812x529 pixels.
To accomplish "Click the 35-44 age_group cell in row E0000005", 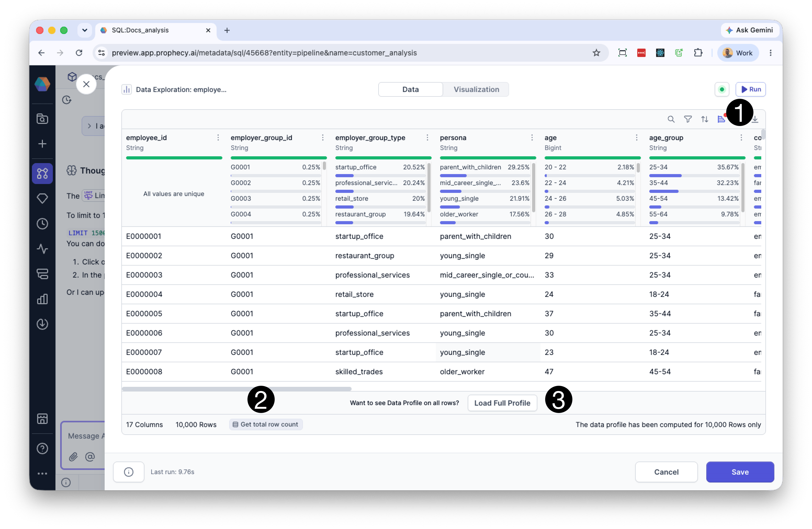I will (697, 314).
